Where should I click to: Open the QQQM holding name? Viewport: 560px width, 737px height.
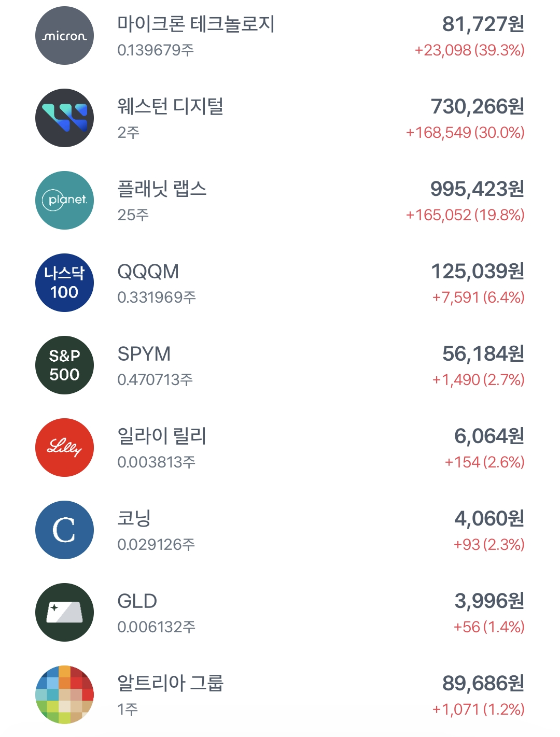pos(148,272)
